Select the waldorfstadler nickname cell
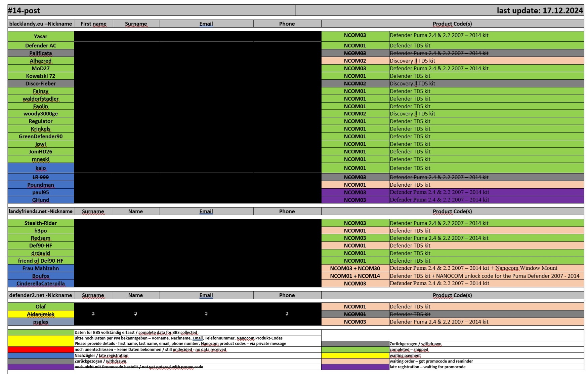 [41, 99]
